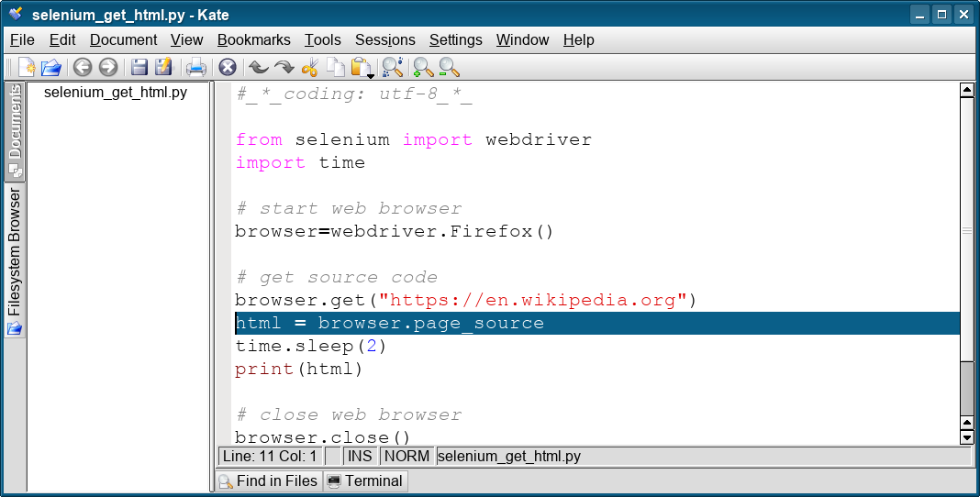
Task: Undo the last edit with curved arrow
Action: tap(258, 67)
